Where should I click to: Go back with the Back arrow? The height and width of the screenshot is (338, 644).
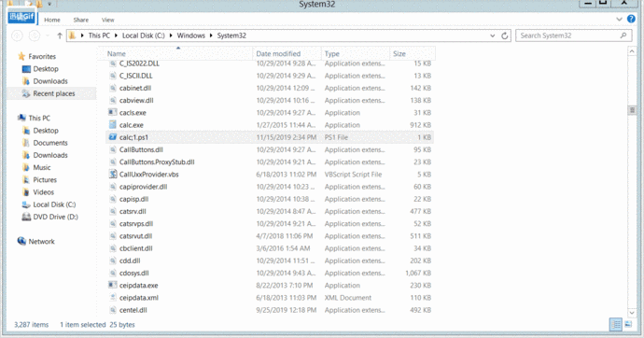(17, 35)
